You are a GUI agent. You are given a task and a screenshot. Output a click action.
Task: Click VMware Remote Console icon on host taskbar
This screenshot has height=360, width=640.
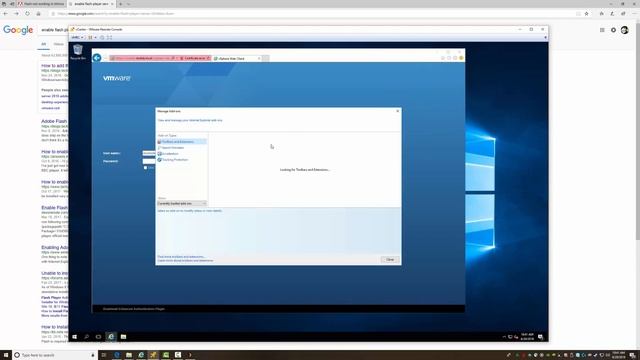point(153,355)
